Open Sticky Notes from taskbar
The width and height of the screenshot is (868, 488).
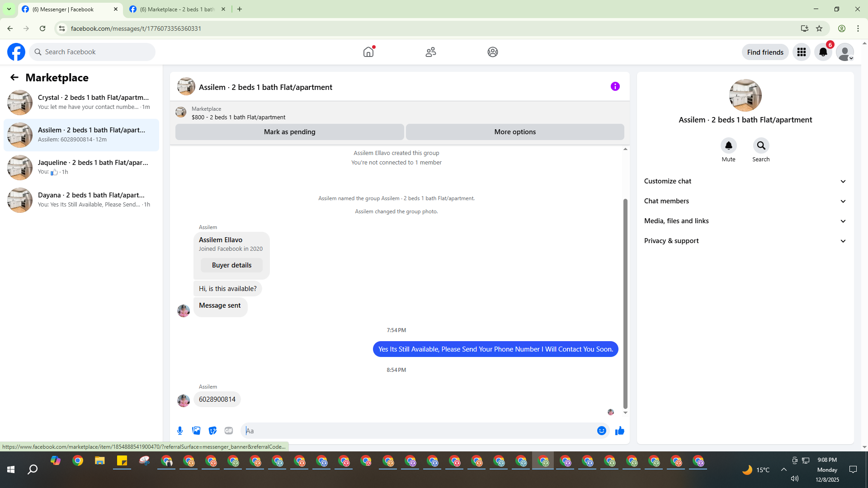pos(122,461)
